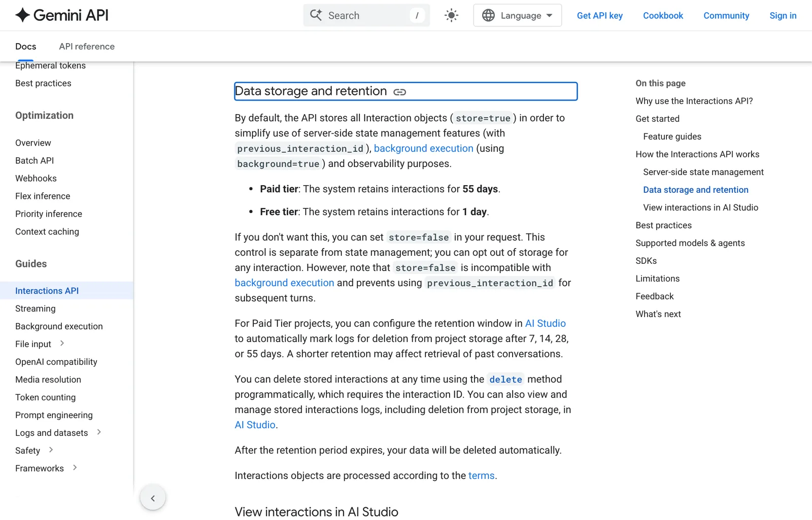Click the Sign in button
812x520 pixels.
click(783, 16)
